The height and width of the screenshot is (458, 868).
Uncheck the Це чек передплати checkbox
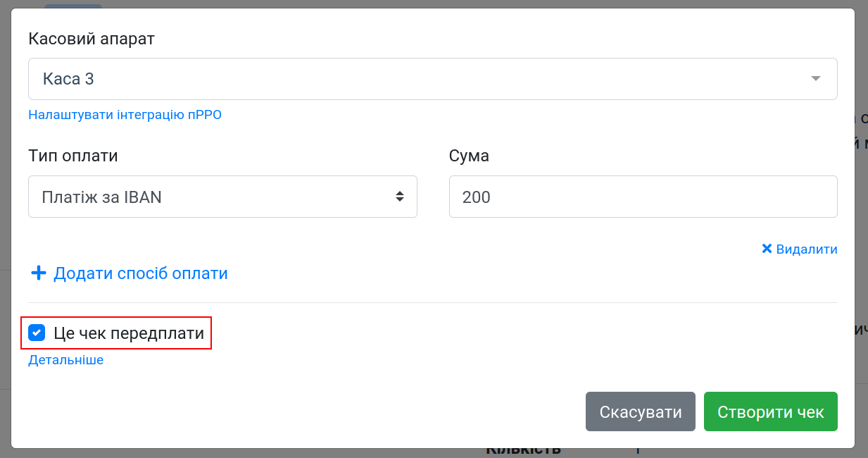tap(37, 333)
